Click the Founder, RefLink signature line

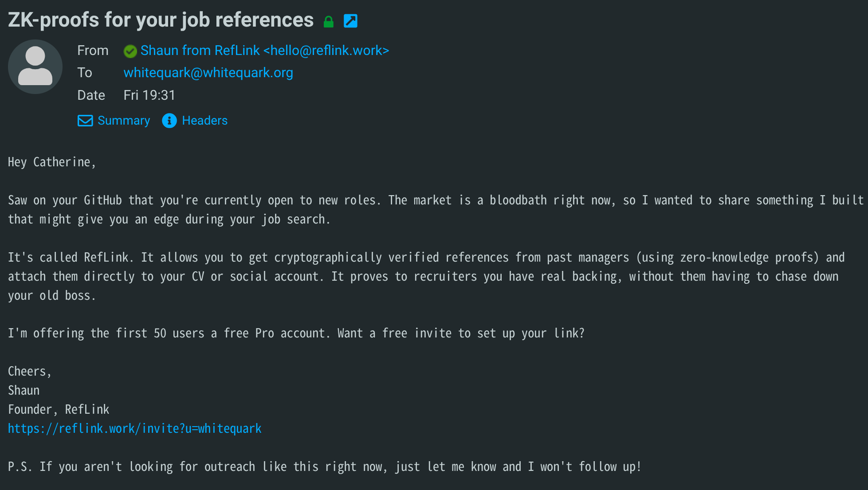[59, 409]
